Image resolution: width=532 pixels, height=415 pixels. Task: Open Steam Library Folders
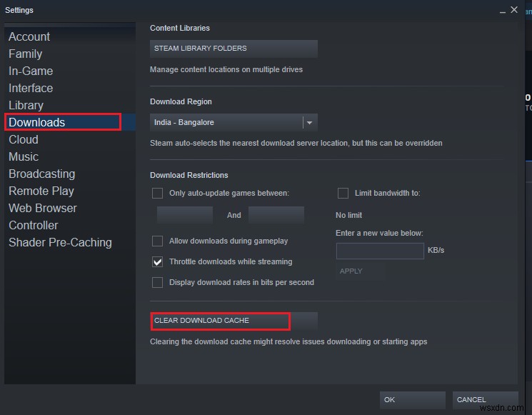(234, 49)
